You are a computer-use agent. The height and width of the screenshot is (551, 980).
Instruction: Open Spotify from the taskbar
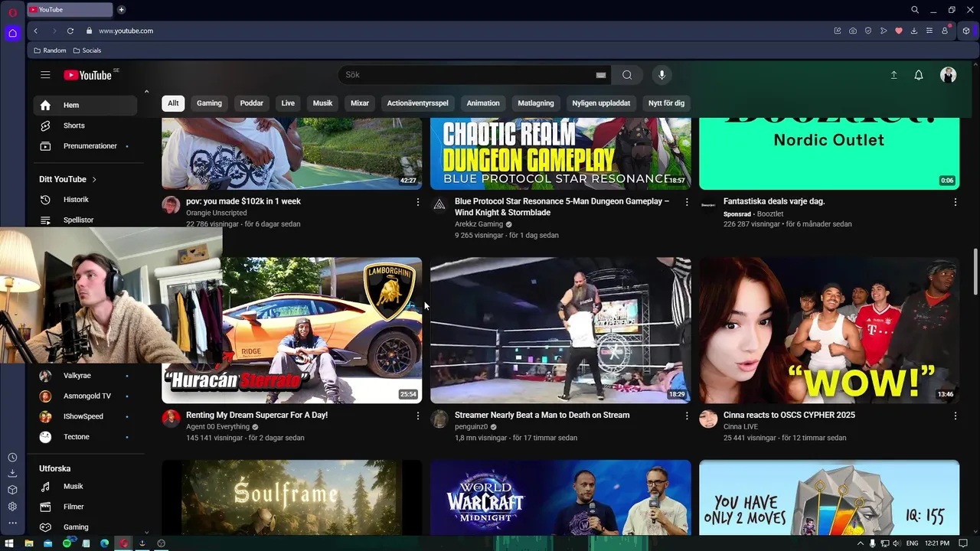pos(67,543)
